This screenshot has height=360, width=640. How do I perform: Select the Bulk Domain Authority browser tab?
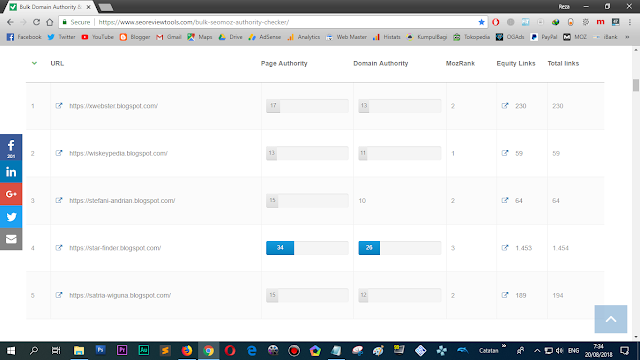coord(49,7)
